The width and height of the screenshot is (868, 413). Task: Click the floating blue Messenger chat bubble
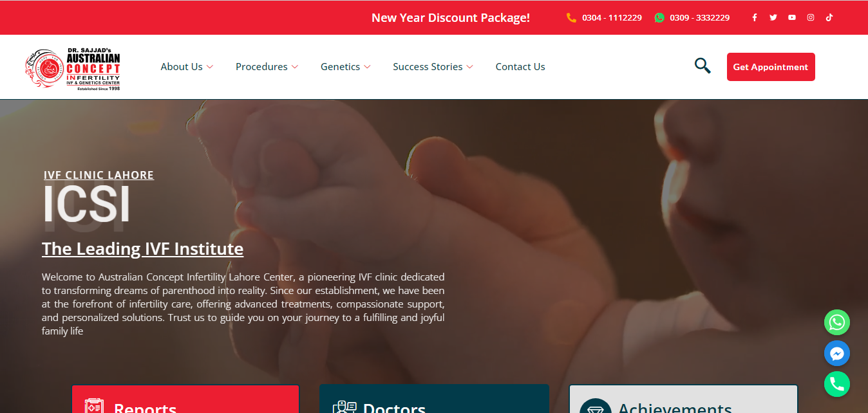837,353
